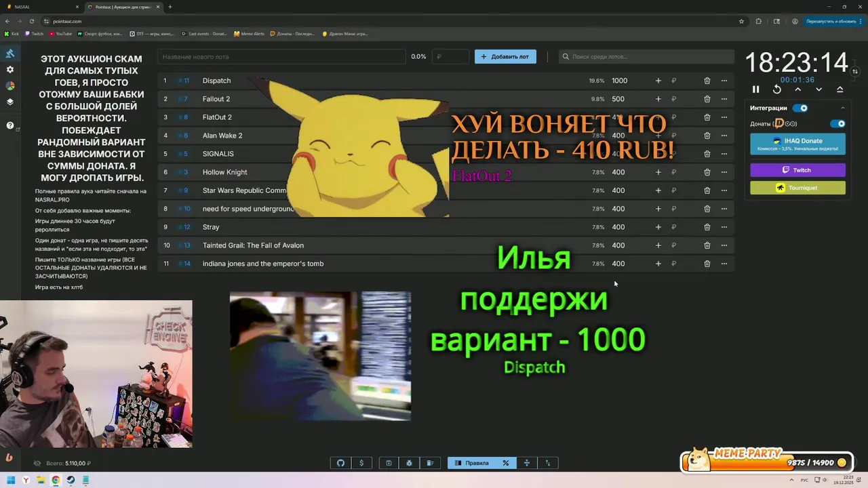Screen dimensions: 868x488
Task: Add amount to Star Wars Republic lot
Action: point(658,190)
